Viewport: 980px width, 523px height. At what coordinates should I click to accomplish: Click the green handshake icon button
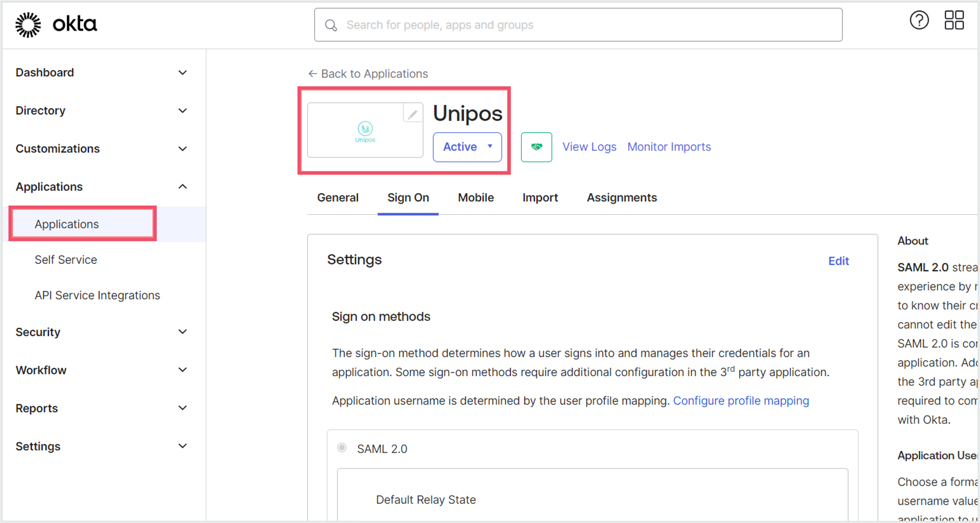pos(536,147)
